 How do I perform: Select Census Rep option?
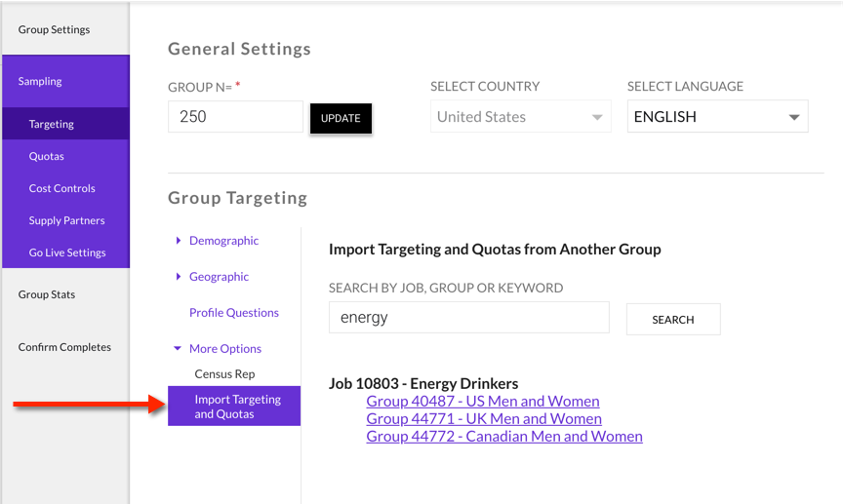click(224, 374)
